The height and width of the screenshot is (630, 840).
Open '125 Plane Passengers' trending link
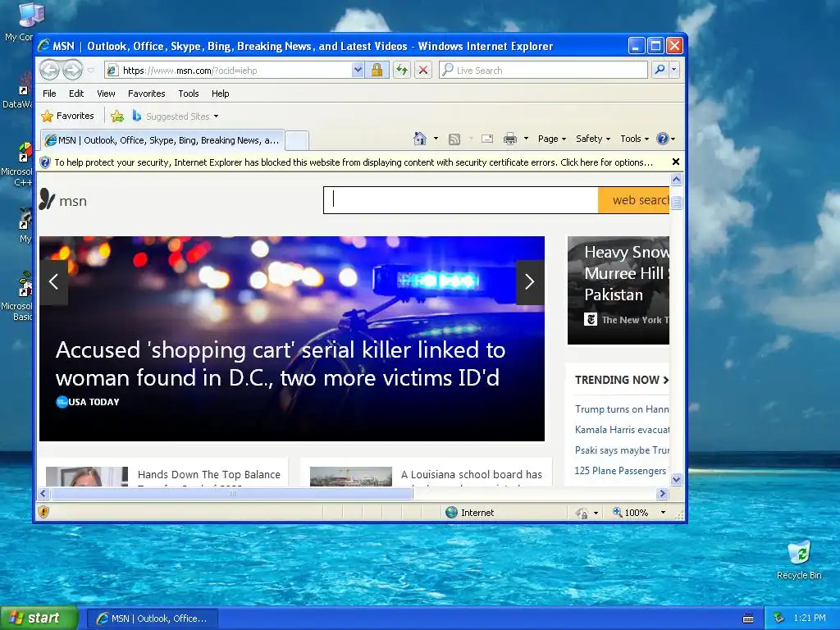(620, 470)
